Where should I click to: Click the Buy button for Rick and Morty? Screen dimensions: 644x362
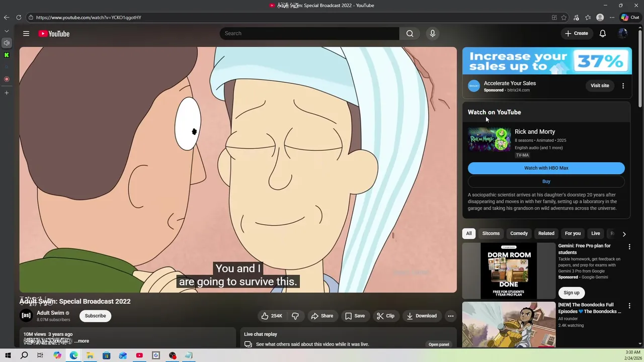coord(546,182)
